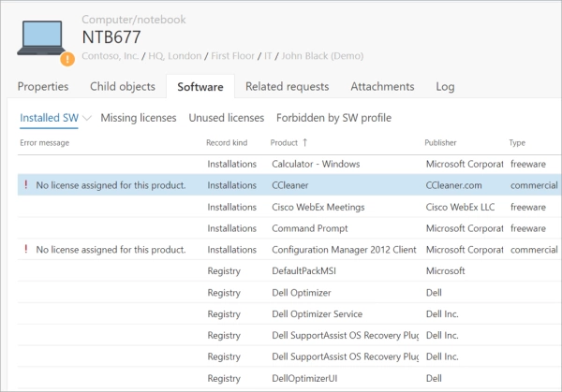Image resolution: width=562 pixels, height=392 pixels.
Task: Follow the Contoso, Inc. breadcrumb link
Action: click(110, 56)
